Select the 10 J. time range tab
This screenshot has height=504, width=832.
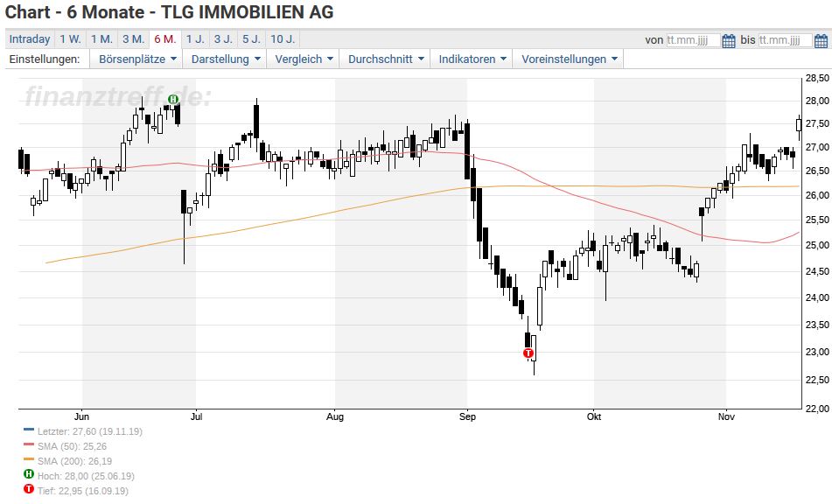pyautogui.click(x=283, y=39)
